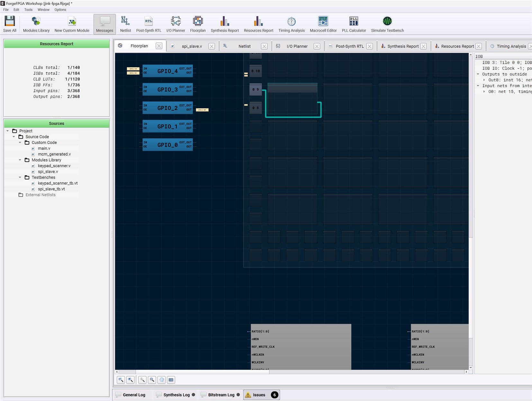Collapse the Input nets from node

click(x=478, y=86)
